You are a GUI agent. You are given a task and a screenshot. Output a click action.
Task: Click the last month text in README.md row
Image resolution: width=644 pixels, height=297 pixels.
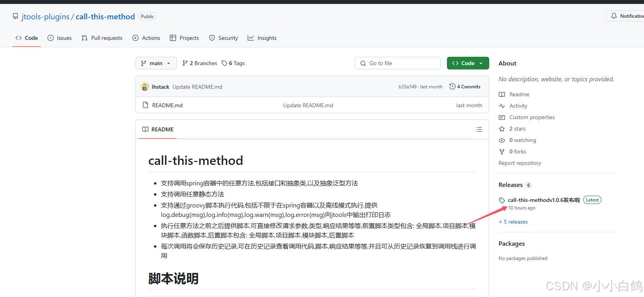point(469,105)
